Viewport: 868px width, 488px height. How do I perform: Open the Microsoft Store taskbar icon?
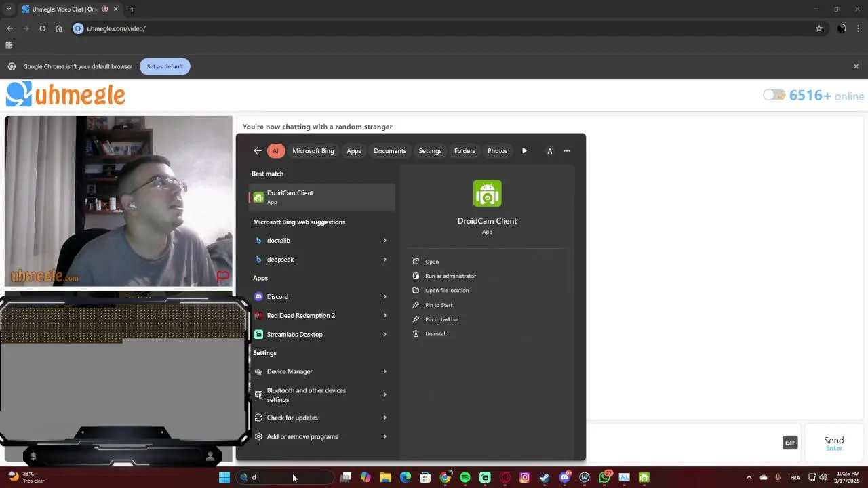tap(425, 477)
